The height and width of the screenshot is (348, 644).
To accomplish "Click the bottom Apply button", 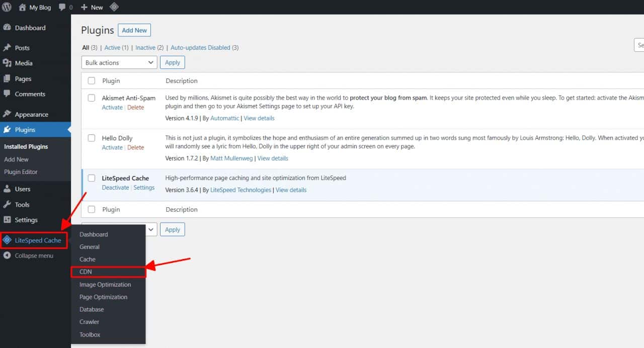I will (173, 229).
